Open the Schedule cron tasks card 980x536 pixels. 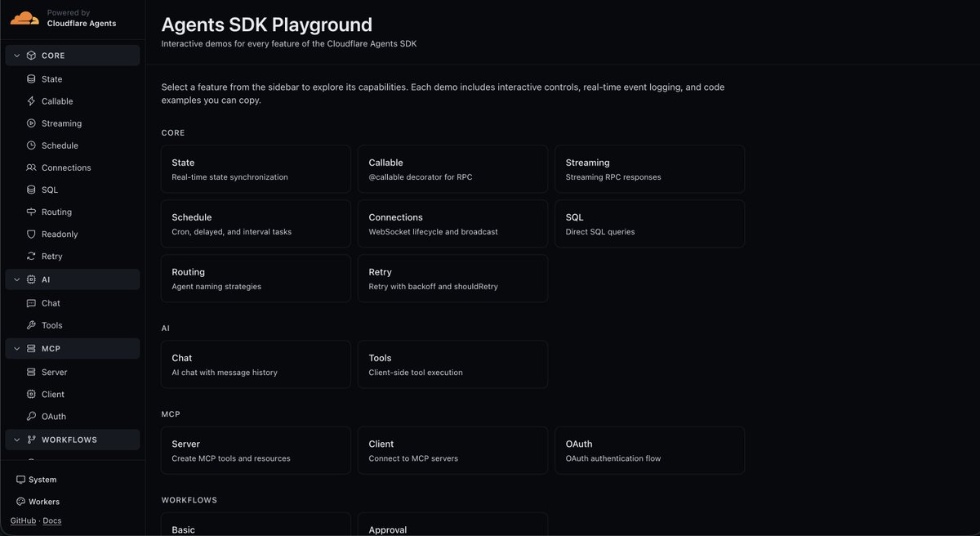[x=256, y=224]
